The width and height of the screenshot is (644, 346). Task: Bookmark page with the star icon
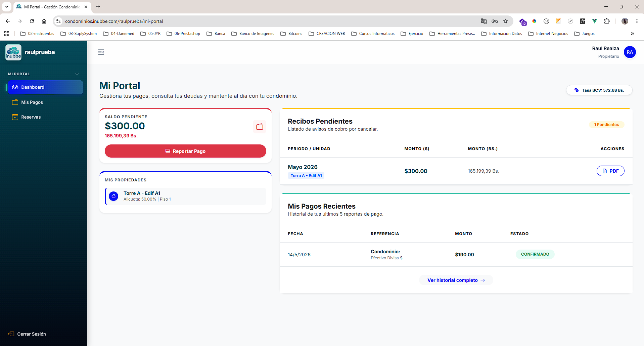pyautogui.click(x=505, y=21)
